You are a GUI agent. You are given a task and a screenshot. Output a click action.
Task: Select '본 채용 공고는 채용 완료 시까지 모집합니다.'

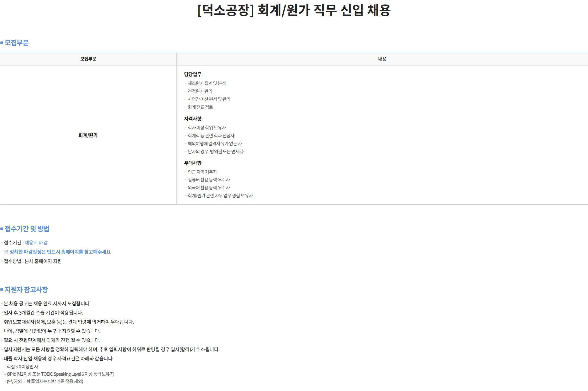pos(47,303)
